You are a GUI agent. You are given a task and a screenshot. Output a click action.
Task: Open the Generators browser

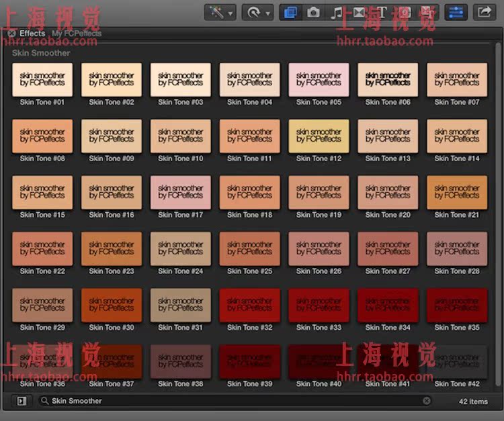click(x=405, y=13)
